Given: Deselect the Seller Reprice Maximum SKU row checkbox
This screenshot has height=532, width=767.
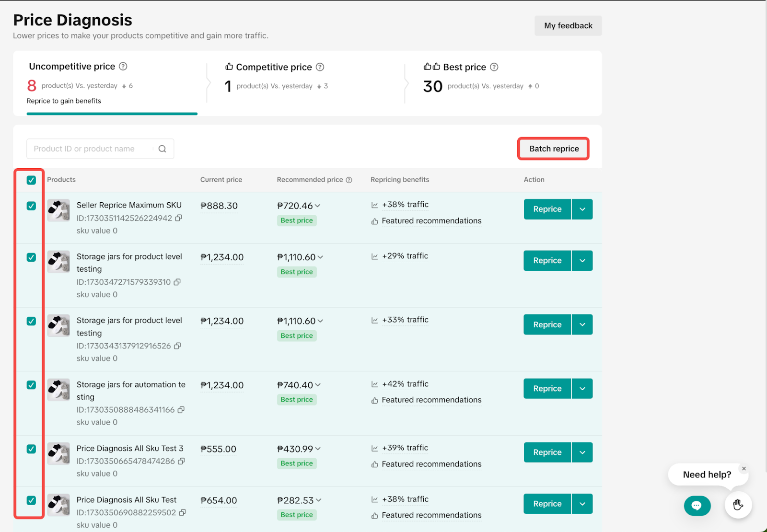Looking at the screenshot, I should (x=31, y=206).
